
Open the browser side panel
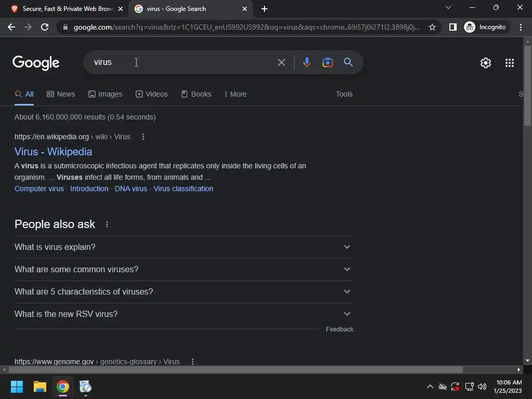coord(453,27)
